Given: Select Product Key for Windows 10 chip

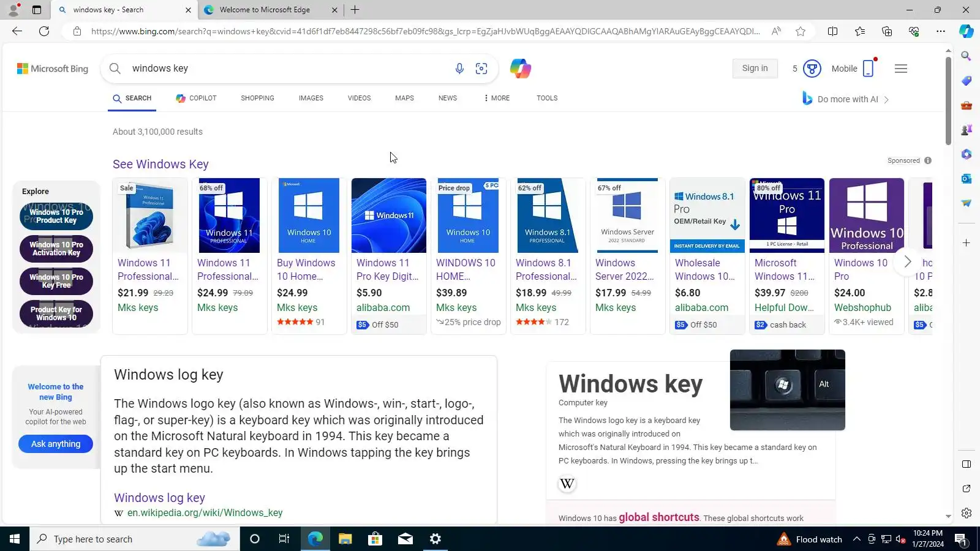Looking at the screenshot, I should (56, 313).
